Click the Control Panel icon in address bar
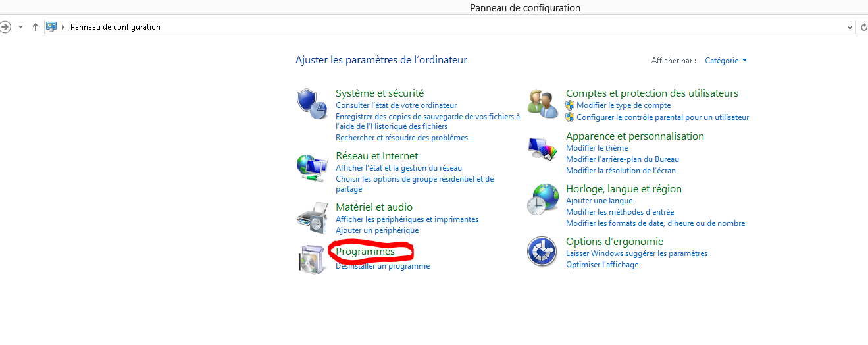 point(51,27)
